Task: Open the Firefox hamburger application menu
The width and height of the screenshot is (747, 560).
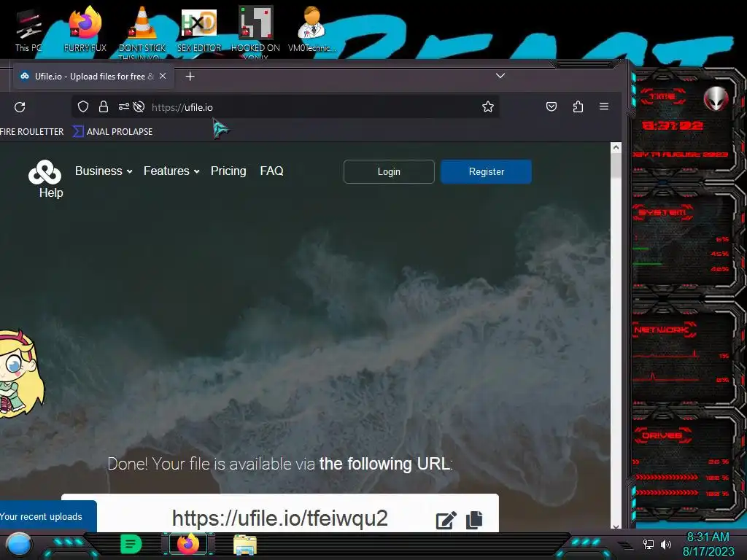Action: coord(603,106)
